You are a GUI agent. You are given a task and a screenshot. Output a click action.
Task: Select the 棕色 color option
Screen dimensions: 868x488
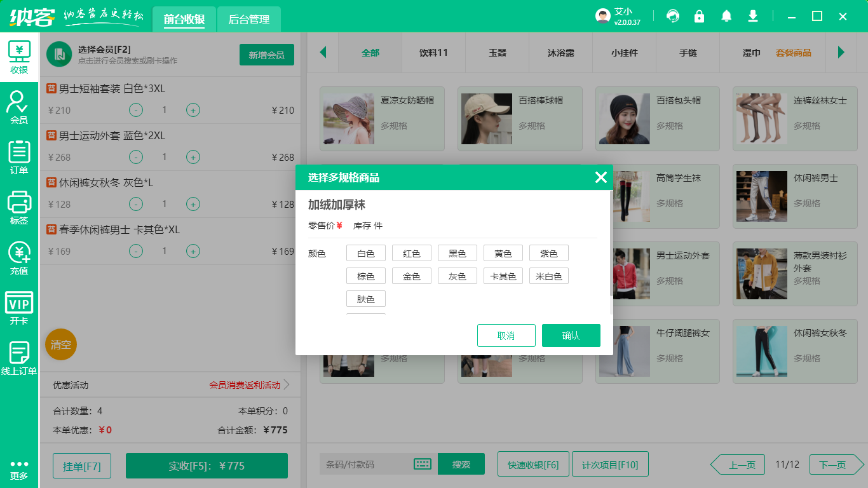coord(366,276)
